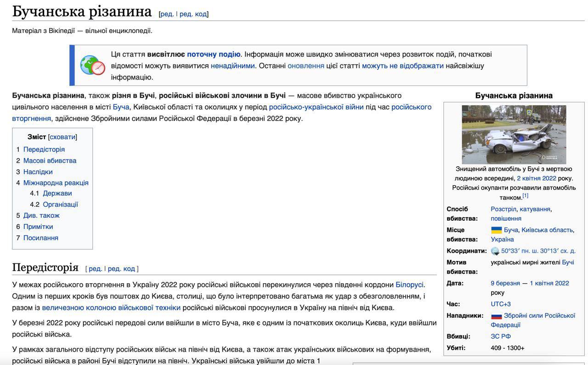Screen dimensions: 588x365
Task: Jump to contents section 1 Передісторія
Action: pos(44,149)
